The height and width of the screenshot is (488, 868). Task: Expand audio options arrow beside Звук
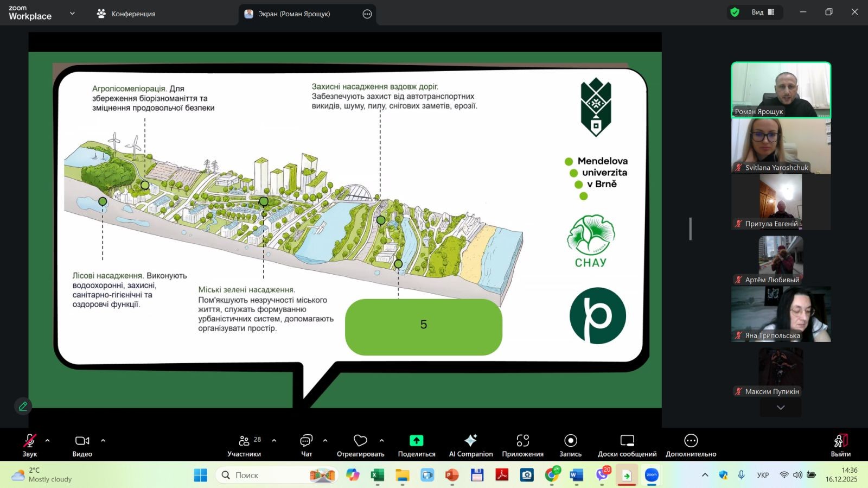(x=48, y=441)
